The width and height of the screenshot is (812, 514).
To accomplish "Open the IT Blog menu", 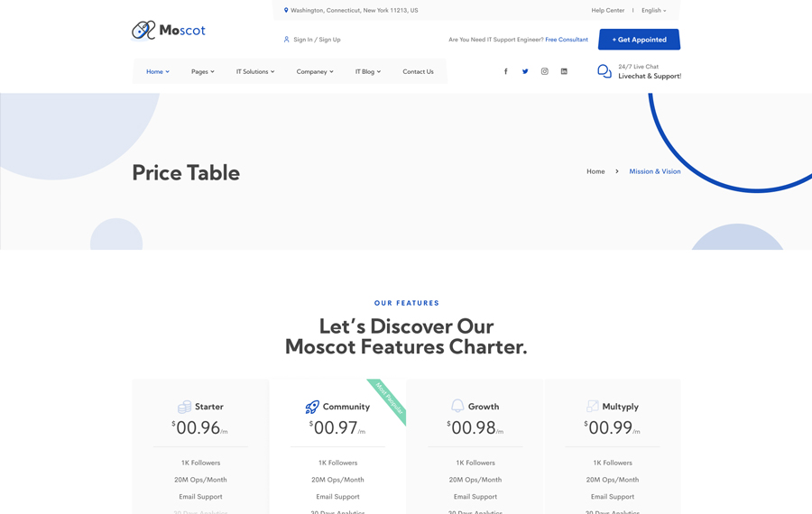I will tap(368, 71).
